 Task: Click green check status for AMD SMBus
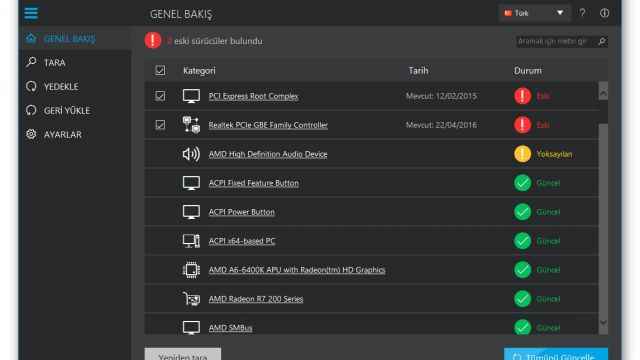click(x=522, y=327)
